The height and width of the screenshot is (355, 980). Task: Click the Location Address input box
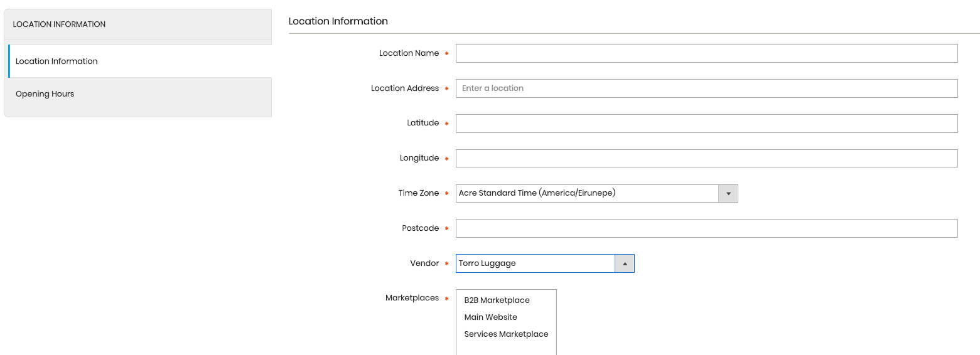pyautogui.click(x=706, y=88)
